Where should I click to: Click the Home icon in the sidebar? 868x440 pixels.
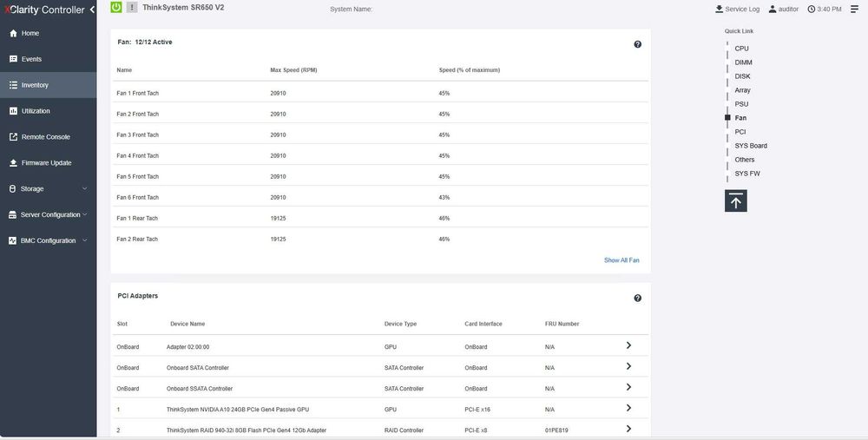13,33
